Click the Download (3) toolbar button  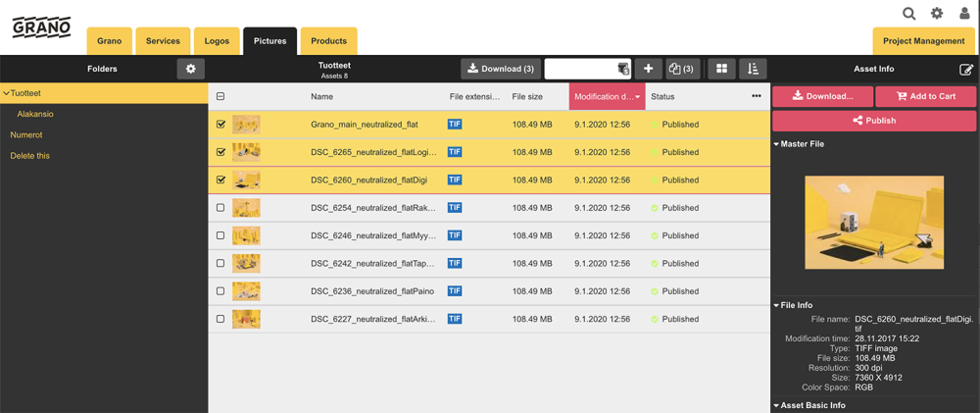[x=501, y=69]
